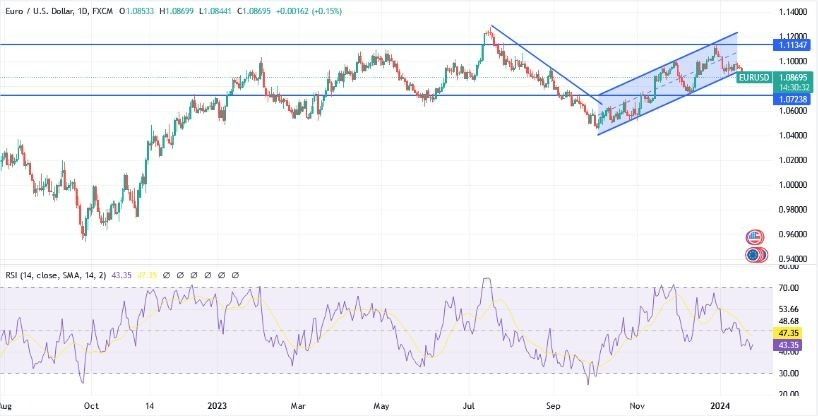Click Oct on the time axis

pyautogui.click(x=91, y=406)
